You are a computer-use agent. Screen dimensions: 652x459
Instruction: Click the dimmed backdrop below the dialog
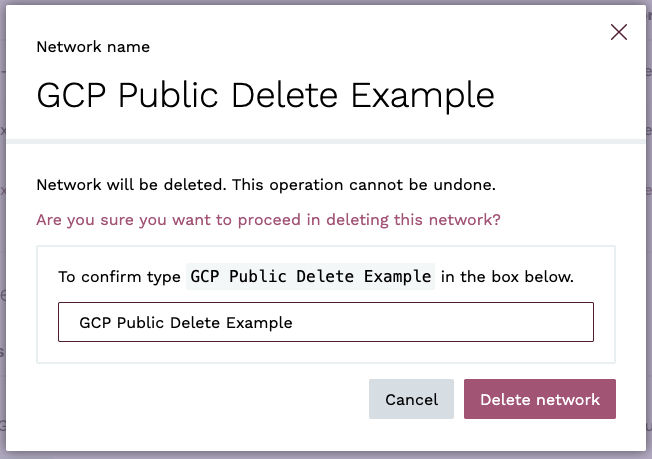[326, 454]
